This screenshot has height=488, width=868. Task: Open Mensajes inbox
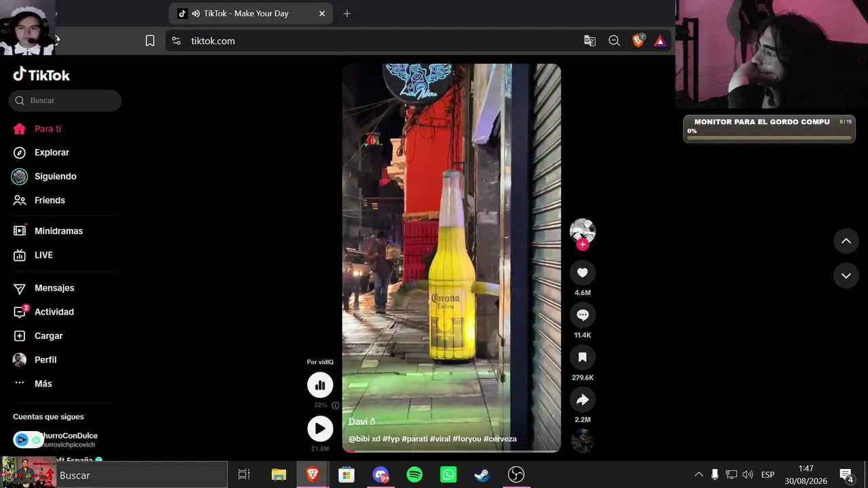[x=44, y=288]
